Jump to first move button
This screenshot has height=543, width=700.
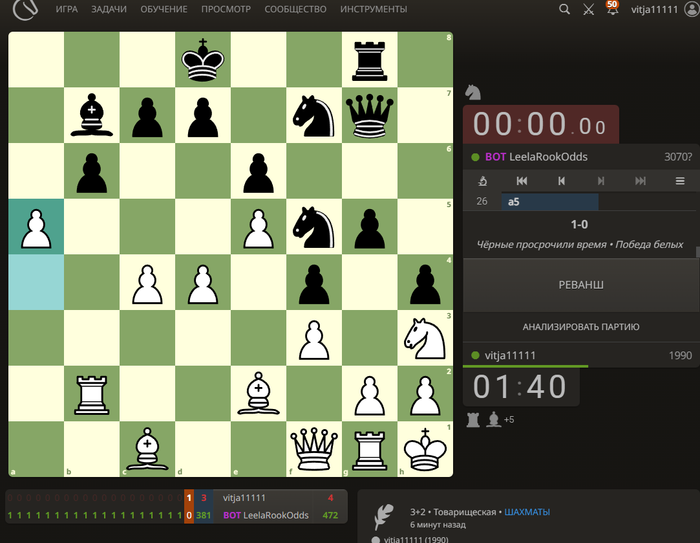(522, 181)
